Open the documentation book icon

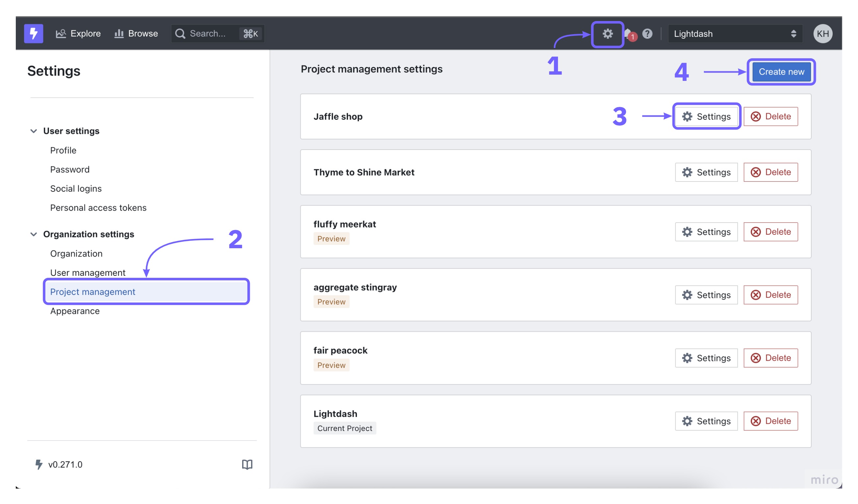(247, 464)
